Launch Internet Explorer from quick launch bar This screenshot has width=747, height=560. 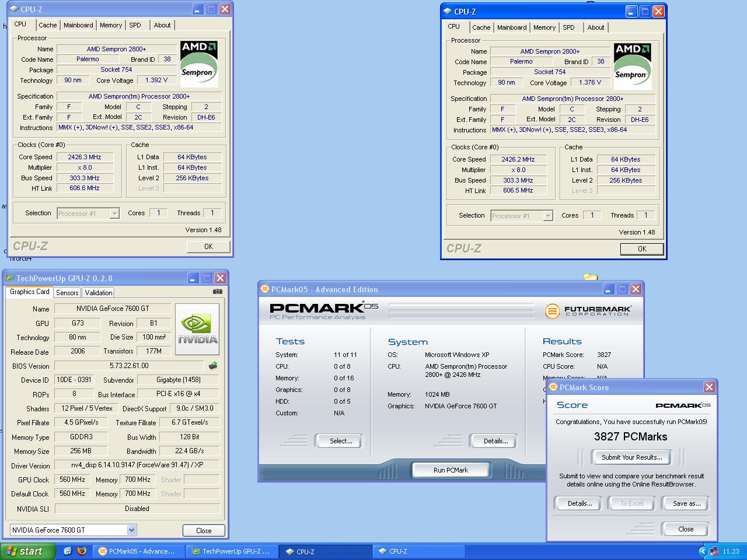click(68, 551)
